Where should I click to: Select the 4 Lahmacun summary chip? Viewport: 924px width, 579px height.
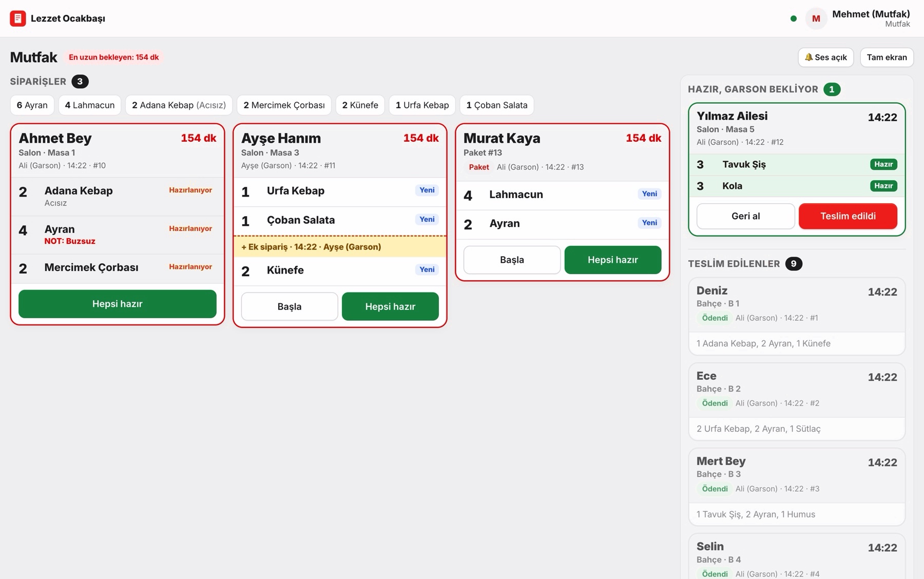(x=90, y=105)
